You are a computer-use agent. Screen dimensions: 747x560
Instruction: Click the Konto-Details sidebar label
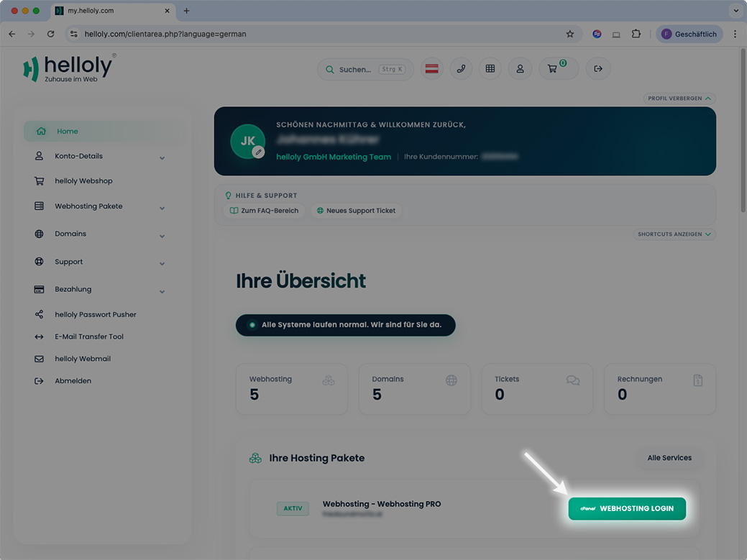[78, 156]
